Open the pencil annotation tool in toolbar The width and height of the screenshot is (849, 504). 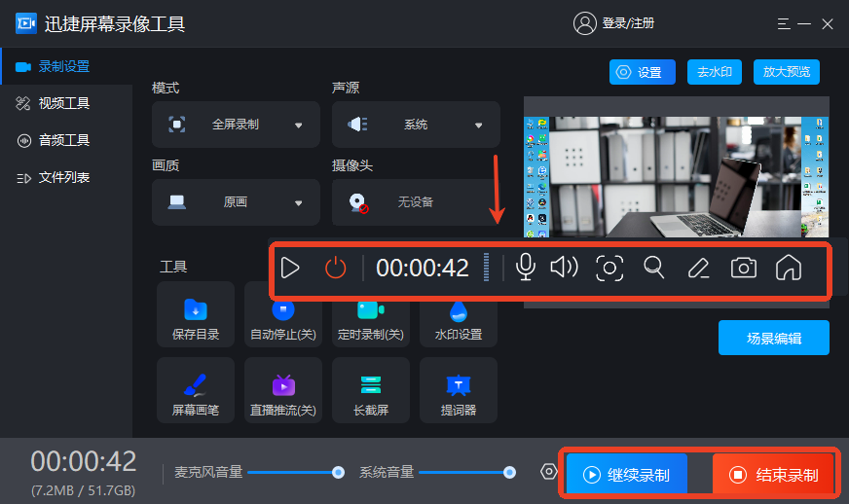point(698,268)
